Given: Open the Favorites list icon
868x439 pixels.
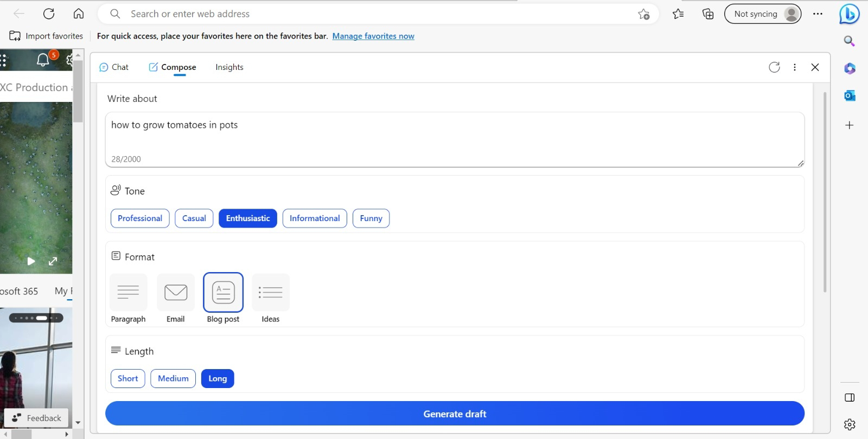Looking at the screenshot, I should point(678,14).
